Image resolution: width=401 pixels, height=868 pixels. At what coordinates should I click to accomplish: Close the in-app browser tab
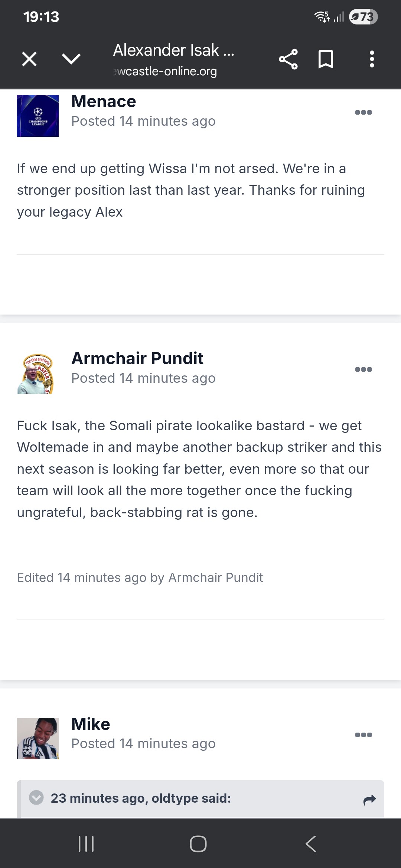pyautogui.click(x=29, y=59)
